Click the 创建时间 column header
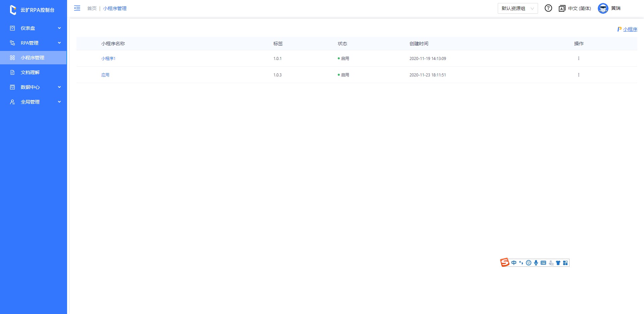 click(x=419, y=44)
